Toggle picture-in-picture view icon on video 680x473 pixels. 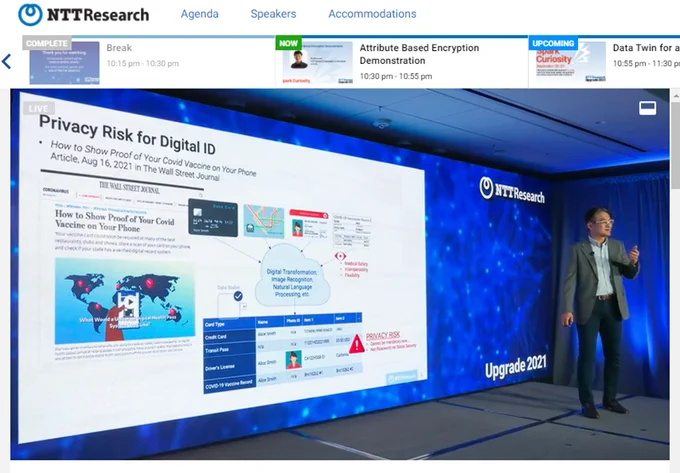(x=647, y=108)
